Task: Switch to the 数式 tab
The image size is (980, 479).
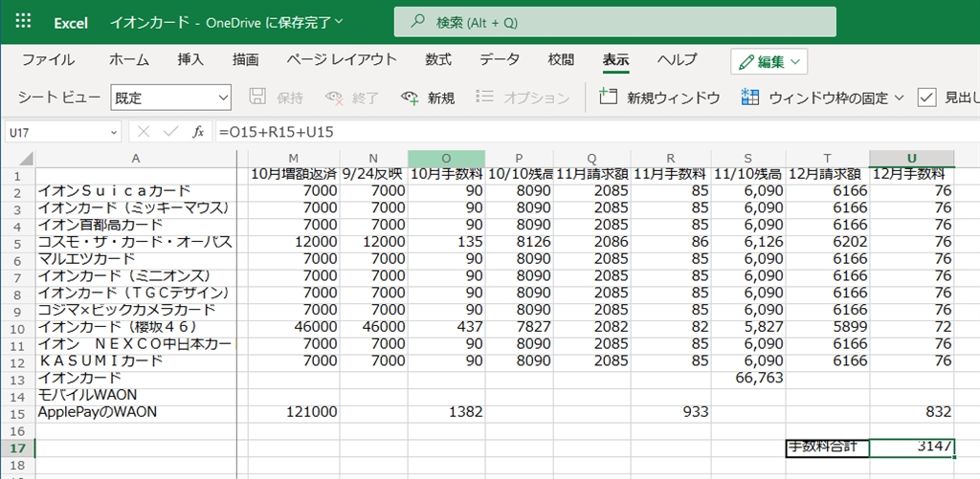Action: click(x=438, y=60)
